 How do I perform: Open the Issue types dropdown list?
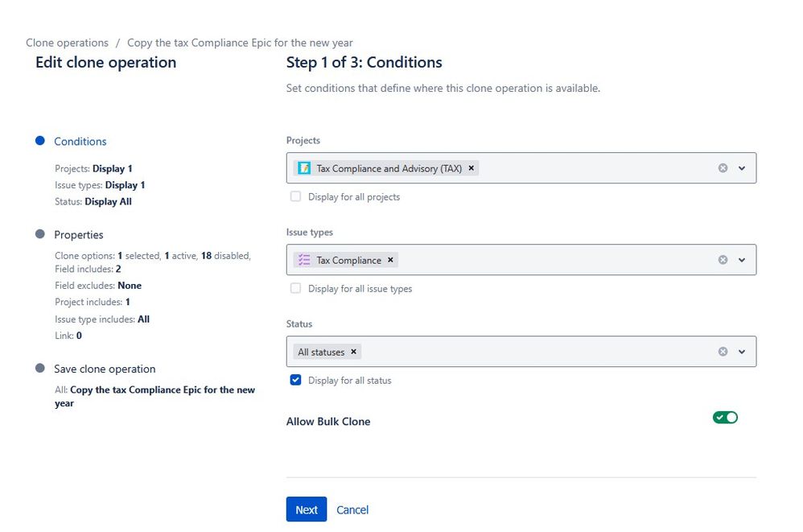[x=742, y=260]
